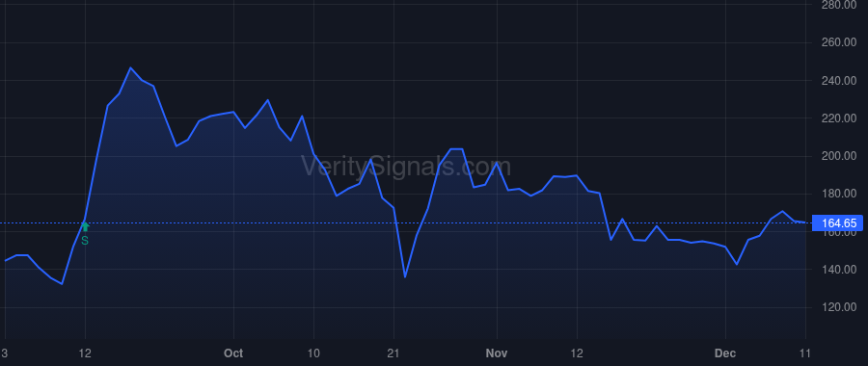Click the green S signal arrow marker
This screenshot has width=868, height=366.
(x=85, y=226)
